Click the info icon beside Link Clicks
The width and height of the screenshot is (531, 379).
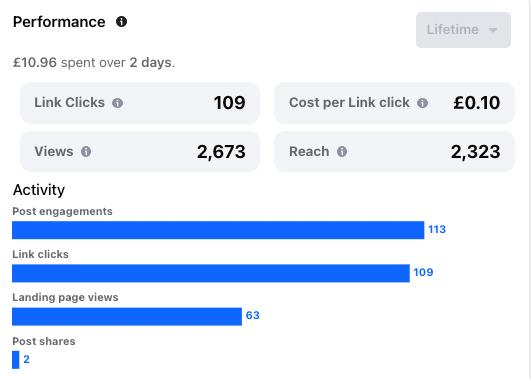(118, 103)
